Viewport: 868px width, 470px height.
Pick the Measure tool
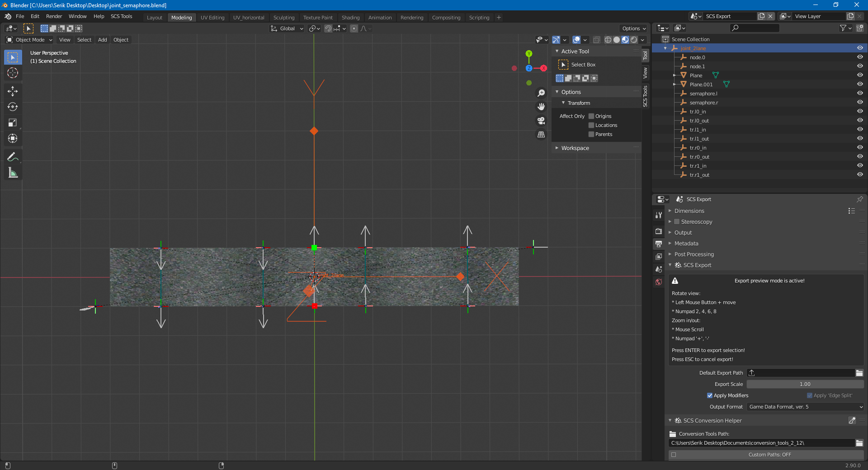point(13,173)
